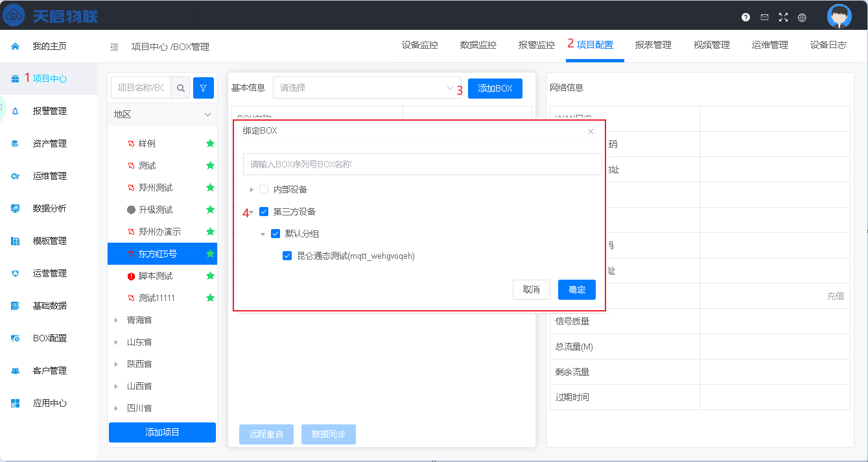Viewport: 868px width, 462px height.
Task: Click the 远程重启 button
Action: click(x=266, y=434)
